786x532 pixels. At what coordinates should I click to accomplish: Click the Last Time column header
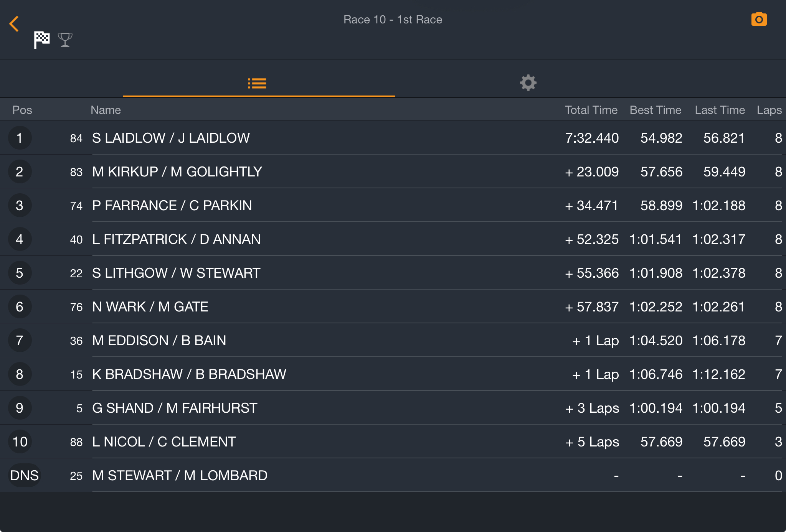click(720, 110)
